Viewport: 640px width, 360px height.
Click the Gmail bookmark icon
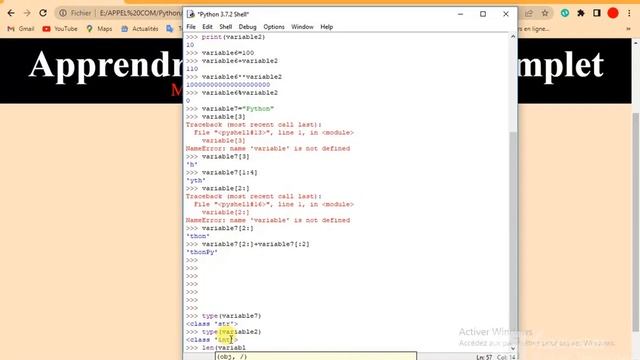coord(11,29)
